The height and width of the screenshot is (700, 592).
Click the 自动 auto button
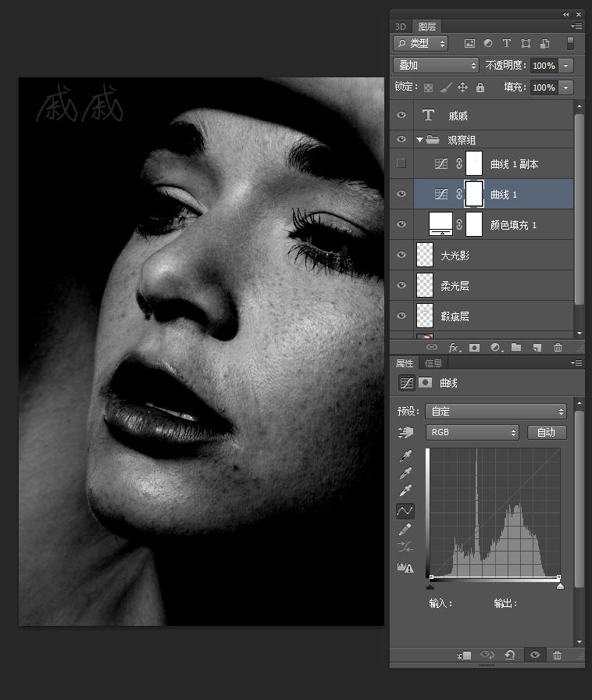pyautogui.click(x=547, y=432)
